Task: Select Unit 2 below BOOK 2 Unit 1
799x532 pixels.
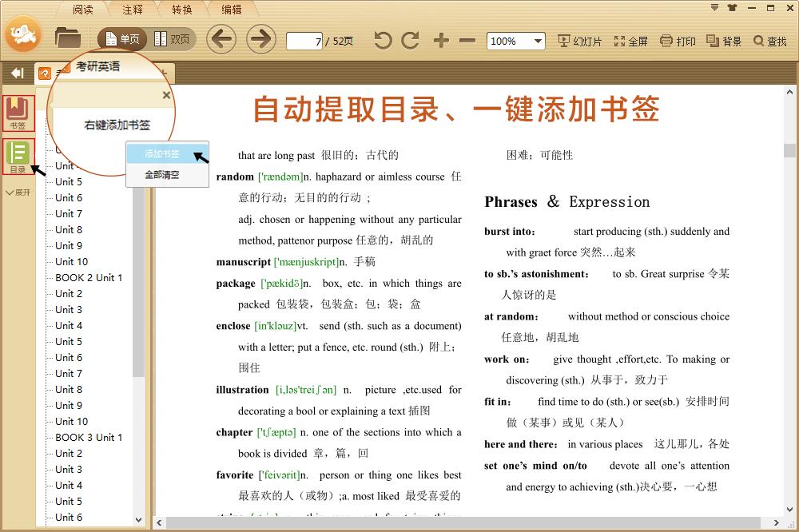Action: pyautogui.click(x=68, y=293)
